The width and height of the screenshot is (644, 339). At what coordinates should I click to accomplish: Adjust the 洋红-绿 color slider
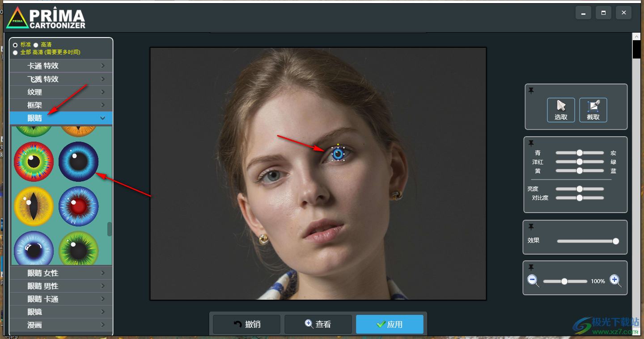tap(580, 162)
